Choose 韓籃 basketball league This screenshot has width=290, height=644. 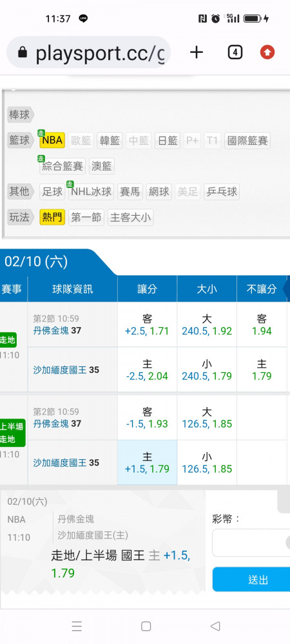[x=110, y=141]
